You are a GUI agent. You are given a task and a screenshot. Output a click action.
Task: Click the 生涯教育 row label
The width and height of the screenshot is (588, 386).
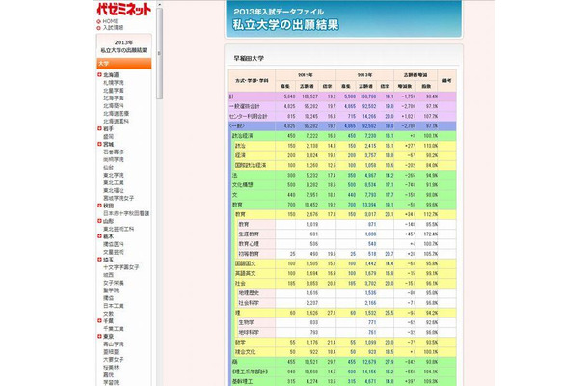[x=249, y=234]
